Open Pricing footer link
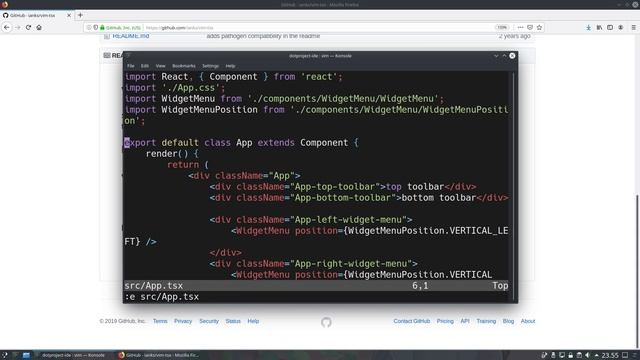Viewport: 640px width, 360px height. tap(445, 321)
